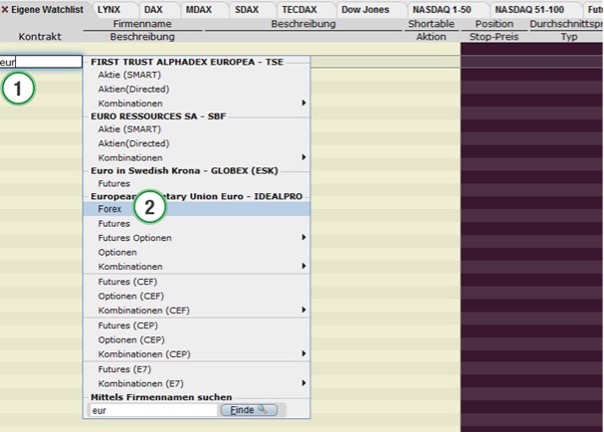
Task: Click the Kontrakt symbol entry field
Action: coord(41,62)
